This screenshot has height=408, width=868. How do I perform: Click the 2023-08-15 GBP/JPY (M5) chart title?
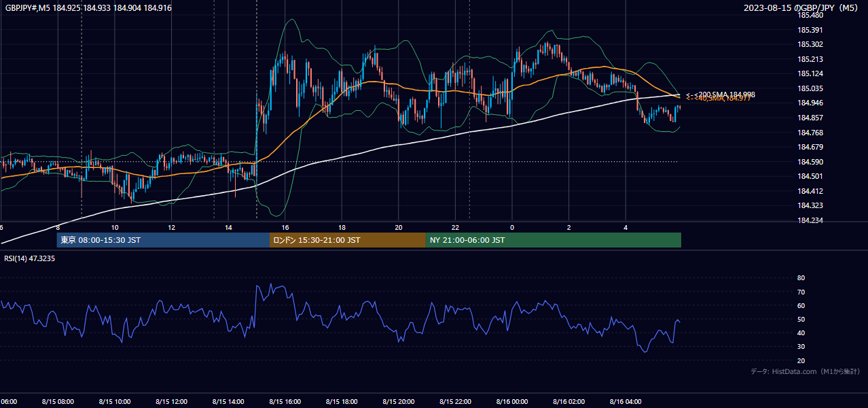tap(801, 7)
